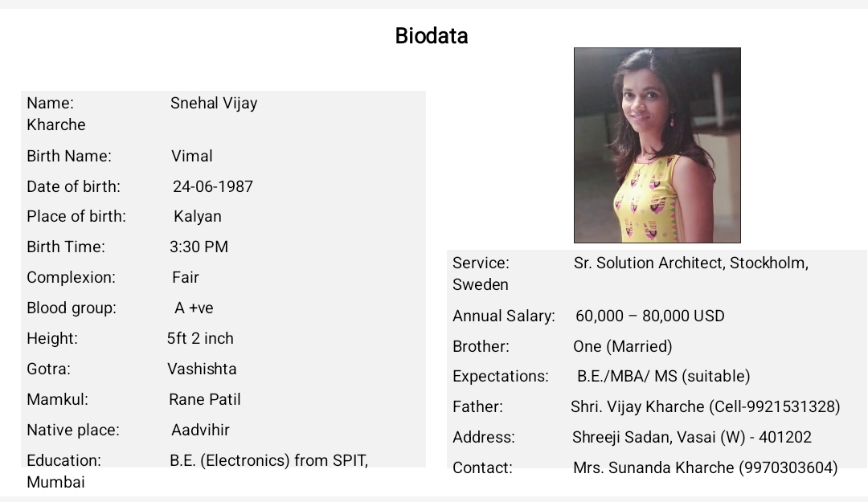The width and height of the screenshot is (868, 502).
Task: Click the Complexion value Fair
Action: (x=186, y=277)
